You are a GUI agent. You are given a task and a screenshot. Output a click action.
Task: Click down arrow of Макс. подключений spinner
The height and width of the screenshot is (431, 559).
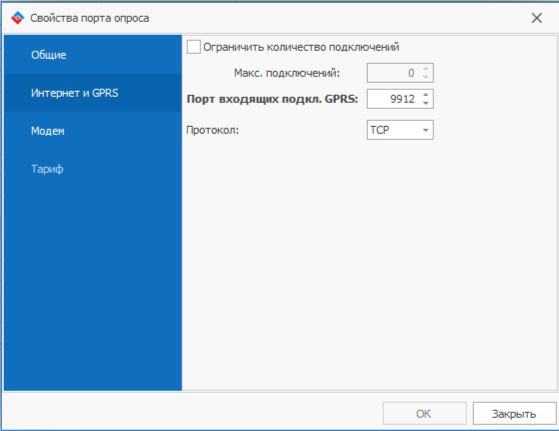coord(426,77)
